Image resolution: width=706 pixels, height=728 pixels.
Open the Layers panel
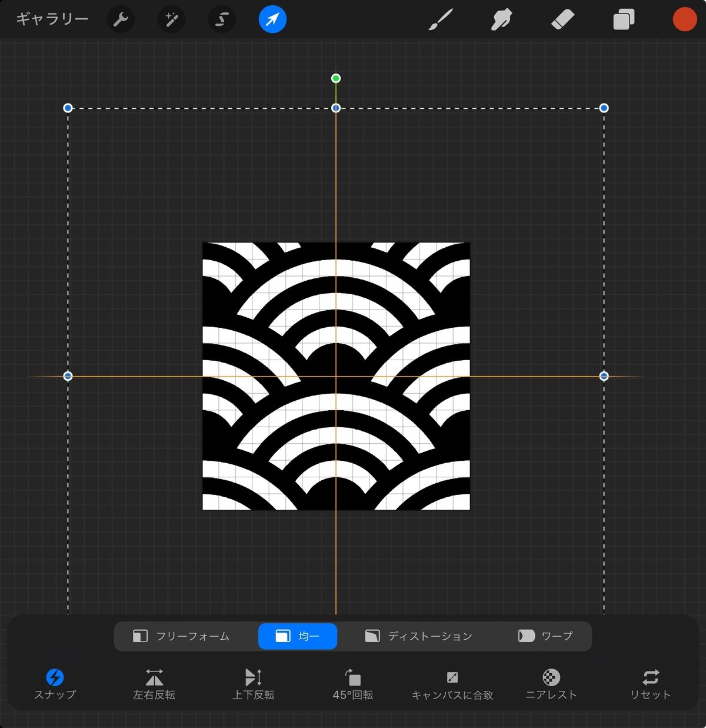tap(624, 19)
